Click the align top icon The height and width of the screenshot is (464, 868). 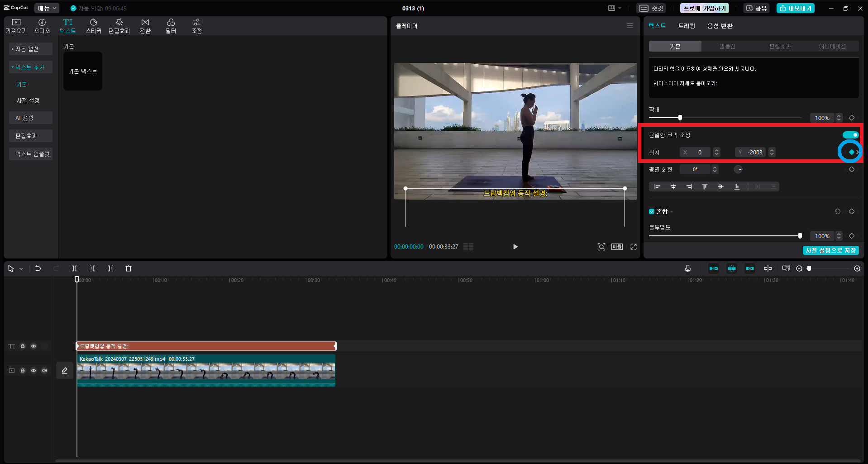tap(705, 187)
